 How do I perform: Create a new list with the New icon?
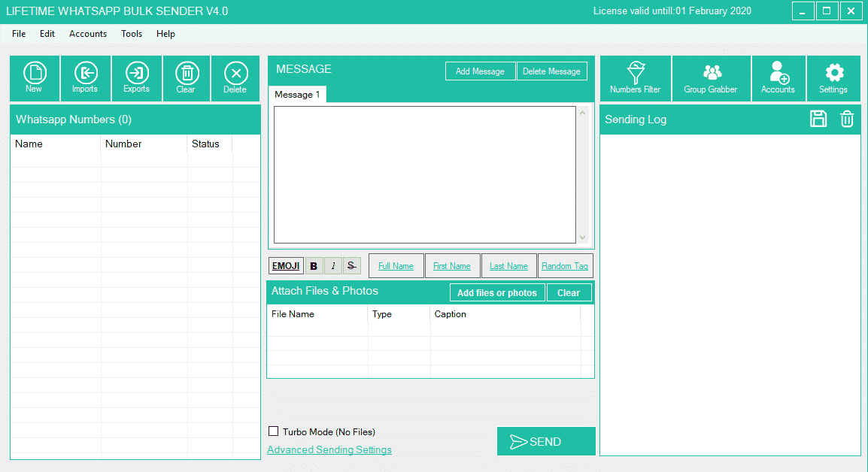(35, 77)
